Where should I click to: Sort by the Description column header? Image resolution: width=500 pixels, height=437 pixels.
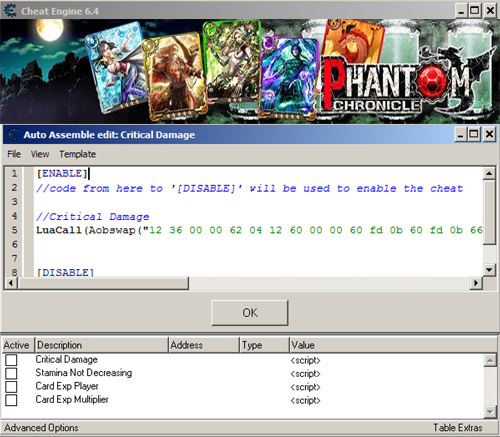[x=101, y=345]
